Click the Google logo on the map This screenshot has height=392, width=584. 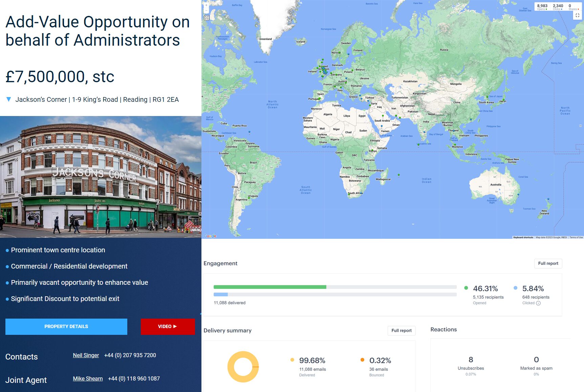(x=210, y=236)
